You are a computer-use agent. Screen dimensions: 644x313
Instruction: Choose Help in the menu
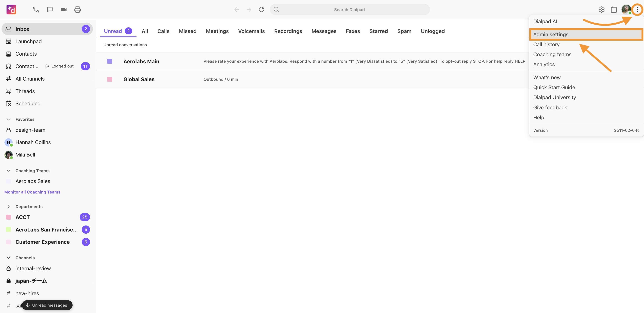pyautogui.click(x=586, y=117)
